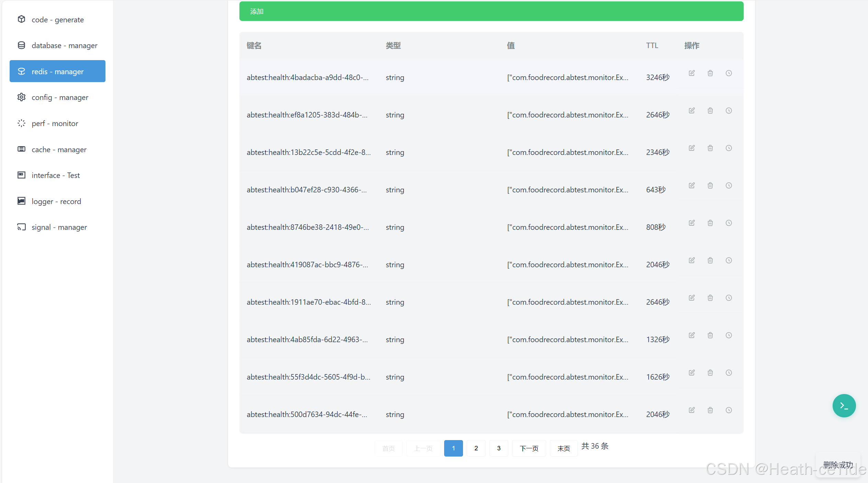Click edit icon for abtest:health:55f3d4dc row
The height and width of the screenshot is (483, 868).
(691, 373)
